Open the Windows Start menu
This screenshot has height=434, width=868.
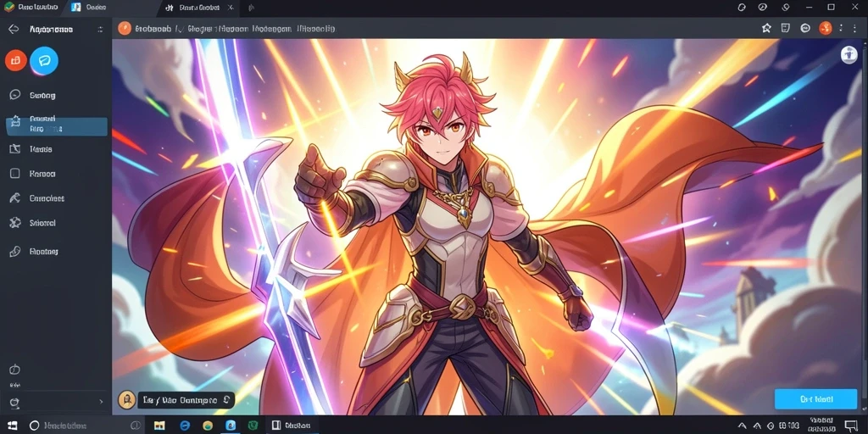(x=12, y=426)
